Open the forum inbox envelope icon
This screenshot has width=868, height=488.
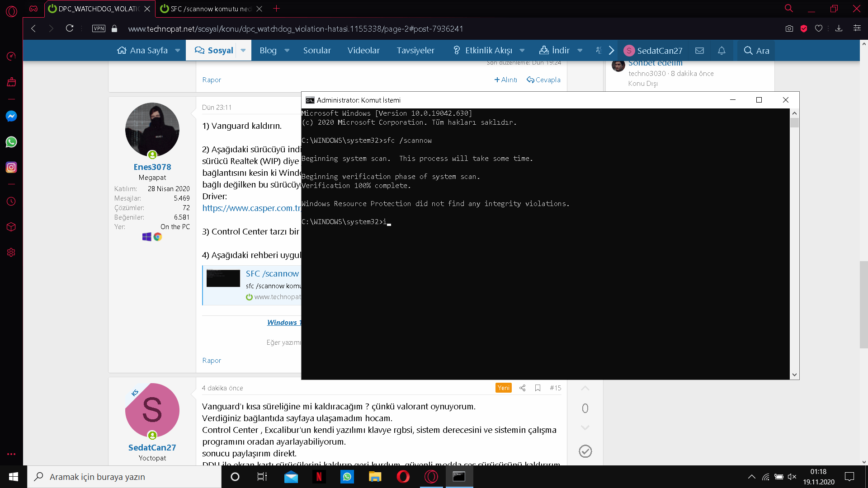pyautogui.click(x=699, y=51)
